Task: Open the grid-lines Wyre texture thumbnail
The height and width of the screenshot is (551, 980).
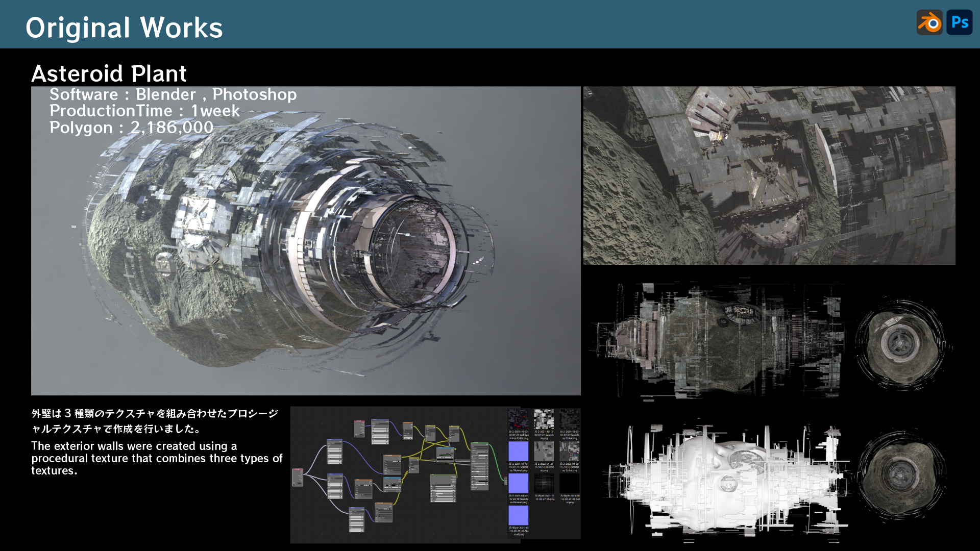Action: point(544,483)
